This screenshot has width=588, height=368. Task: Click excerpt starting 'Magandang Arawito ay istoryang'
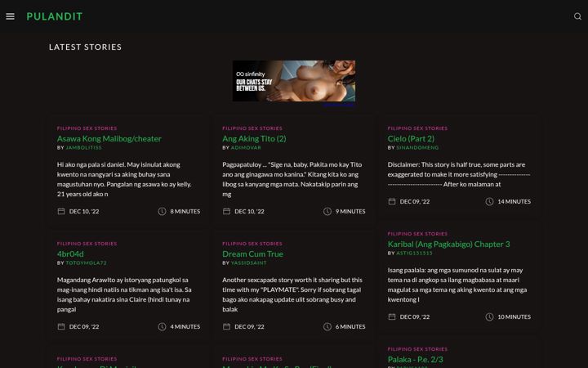tap(124, 294)
